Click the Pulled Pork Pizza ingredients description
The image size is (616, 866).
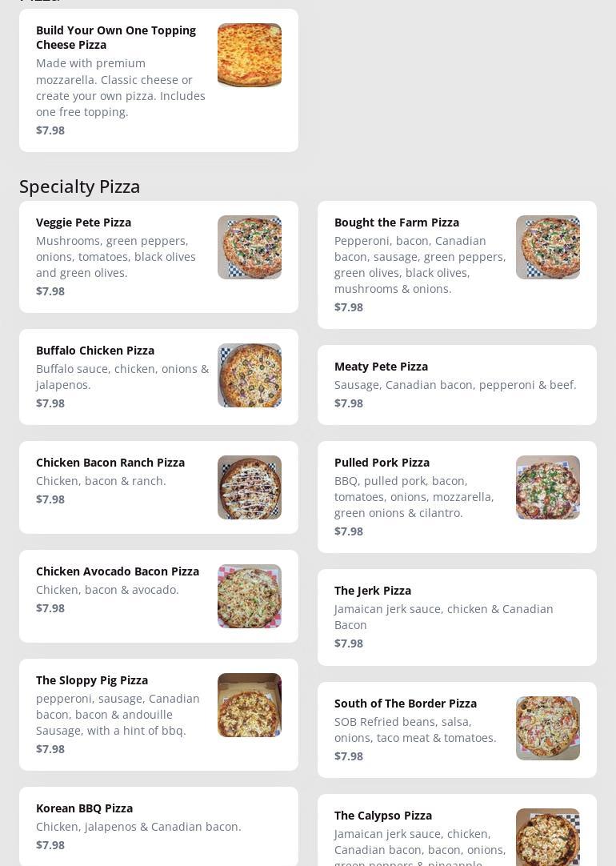click(x=414, y=497)
